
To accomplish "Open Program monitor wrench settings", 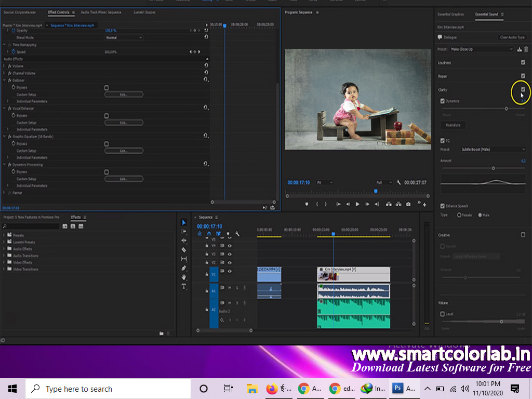I will 398,182.
